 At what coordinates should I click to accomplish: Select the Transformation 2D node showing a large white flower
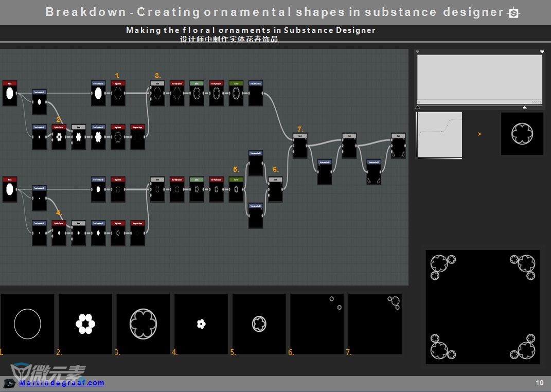(98, 137)
